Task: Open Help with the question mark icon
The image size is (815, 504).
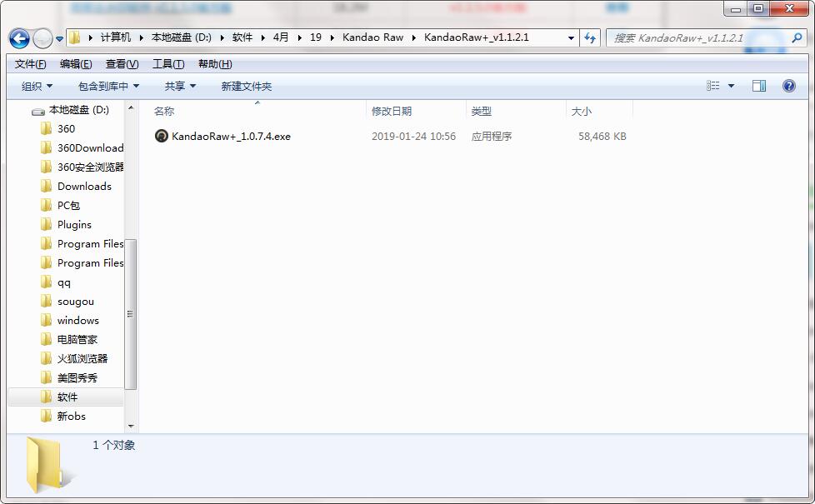Action: [x=789, y=86]
